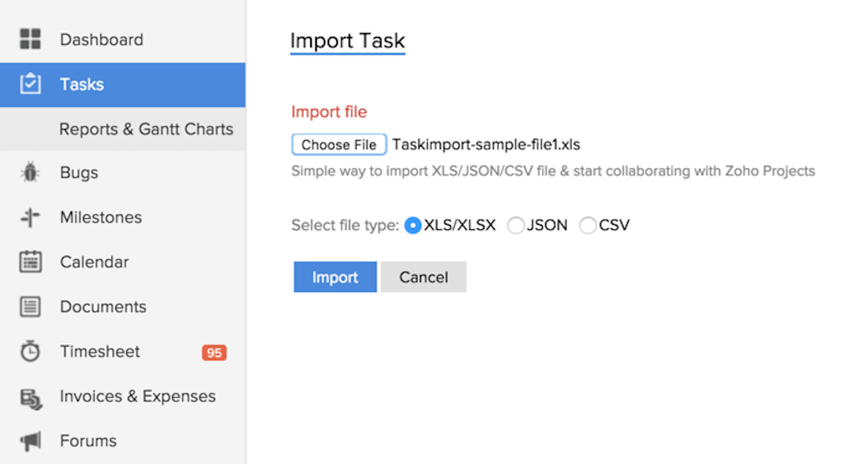Viewport: 868px width, 464px height.
Task: Click the Invoices & Expenses icon
Action: [30, 397]
